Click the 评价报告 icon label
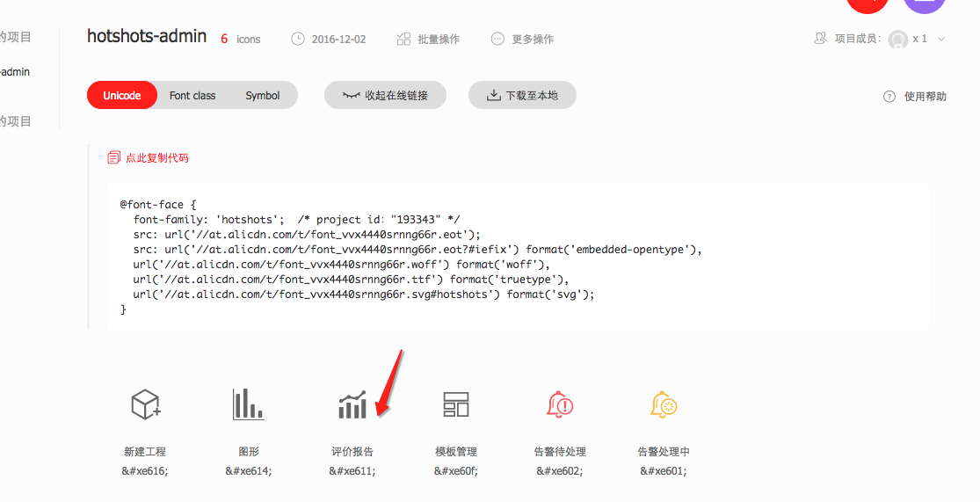Viewport: 980px width, 502px height. coord(352,451)
